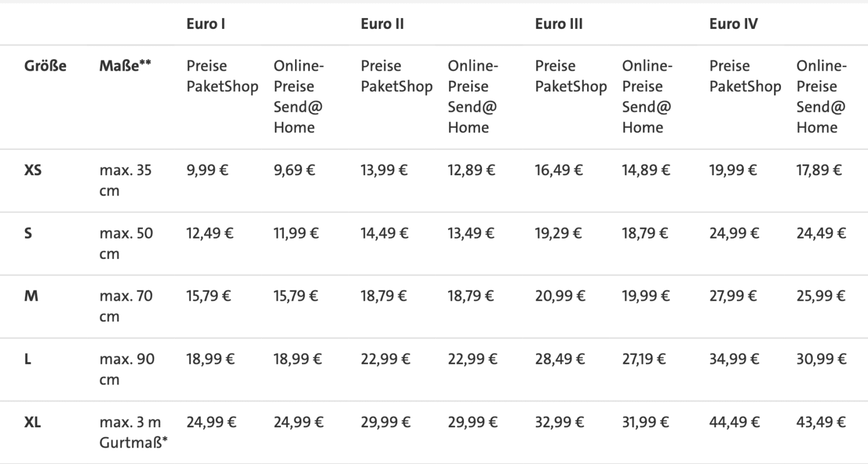Click the 24,49 € price cell

821,233
